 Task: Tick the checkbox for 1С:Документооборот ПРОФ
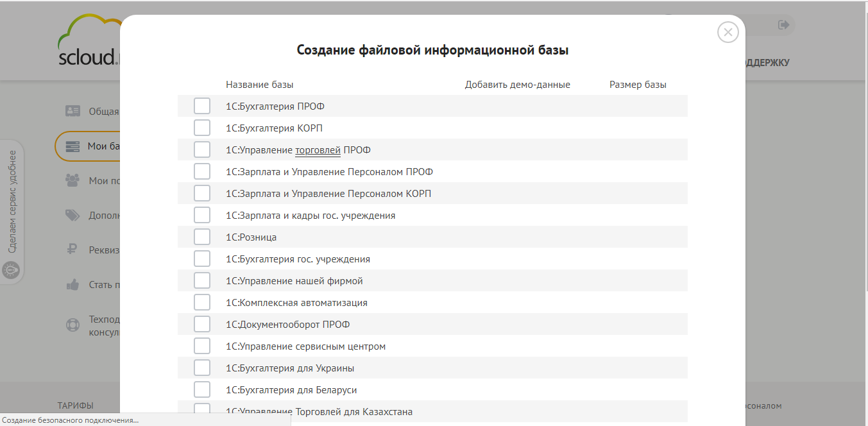202,323
